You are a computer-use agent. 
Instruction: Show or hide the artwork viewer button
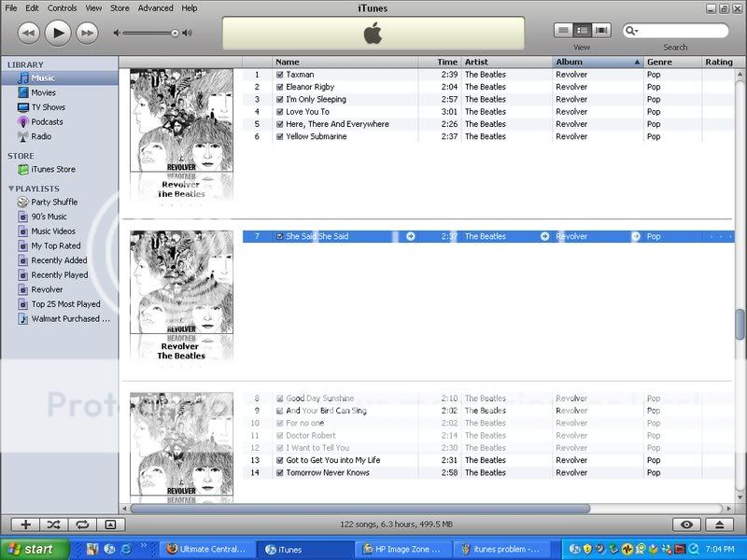[110, 525]
